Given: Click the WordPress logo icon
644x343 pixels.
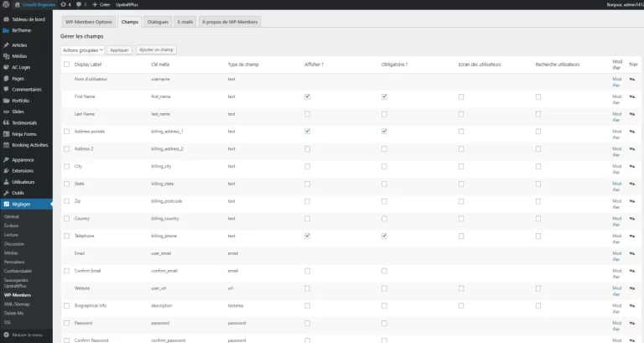Looking at the screenshot, I should [x=6, y=4].
